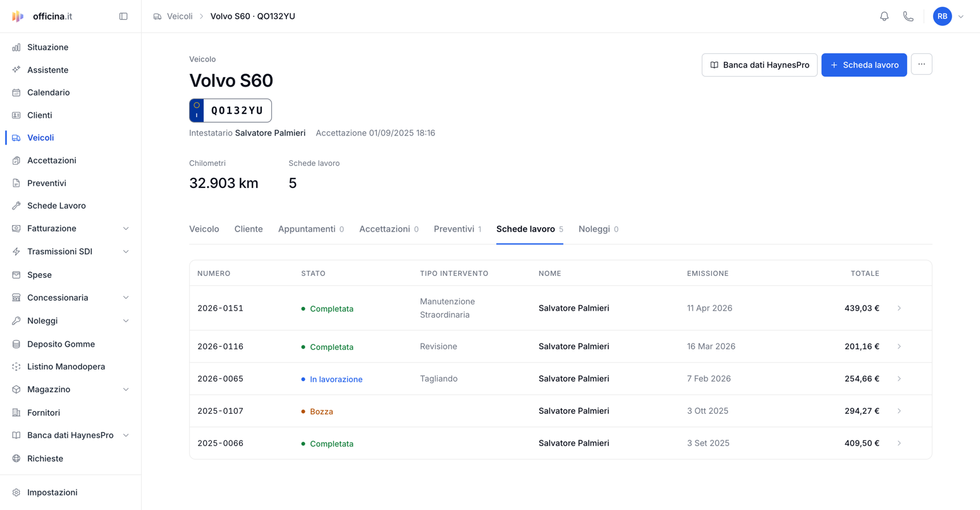This screenshot has width=980, height=510.
Task: Select the Noleggi tab
Action: pos(598,229)
